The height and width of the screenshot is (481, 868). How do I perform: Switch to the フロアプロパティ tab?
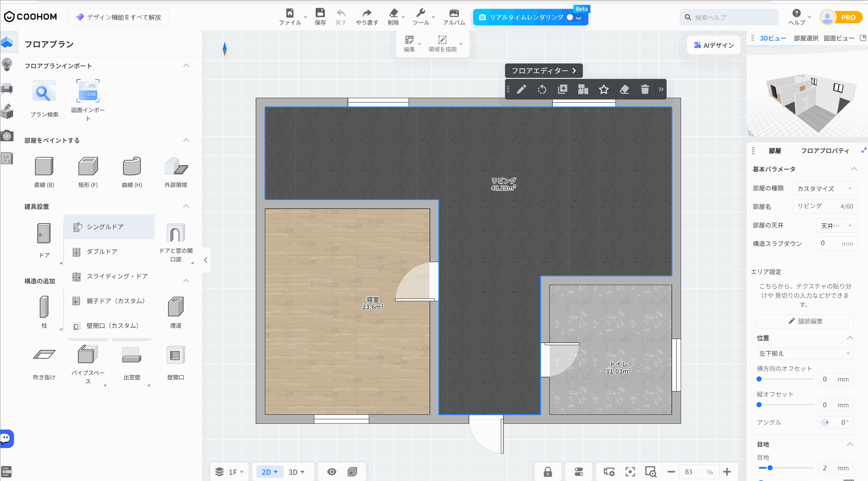825,151
